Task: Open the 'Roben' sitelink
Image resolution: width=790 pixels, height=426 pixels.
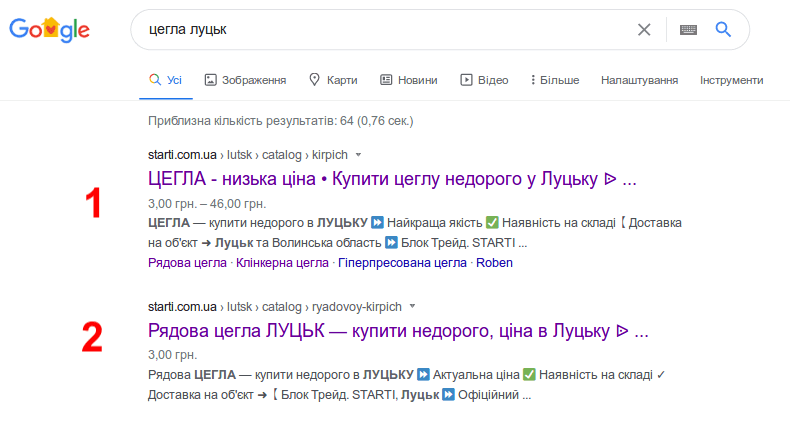Action: pyautogui.click(x=494, y=263)
